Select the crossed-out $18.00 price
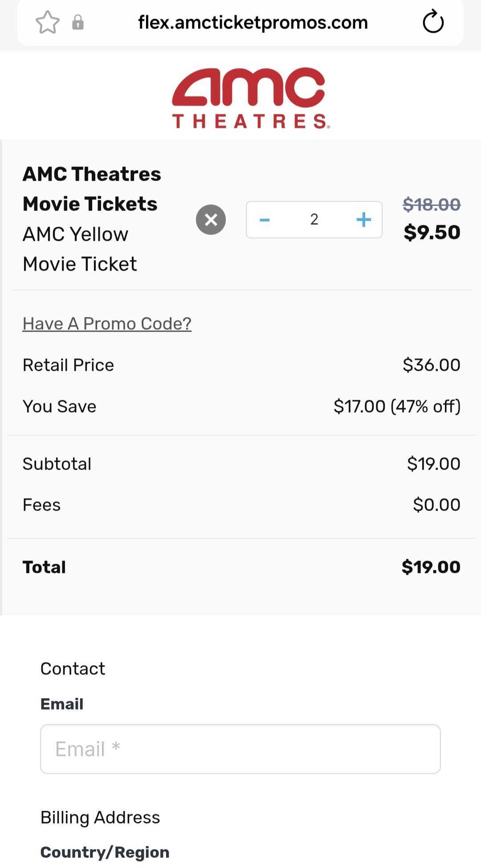The image size is (481, 868). (x=432, y=205)
